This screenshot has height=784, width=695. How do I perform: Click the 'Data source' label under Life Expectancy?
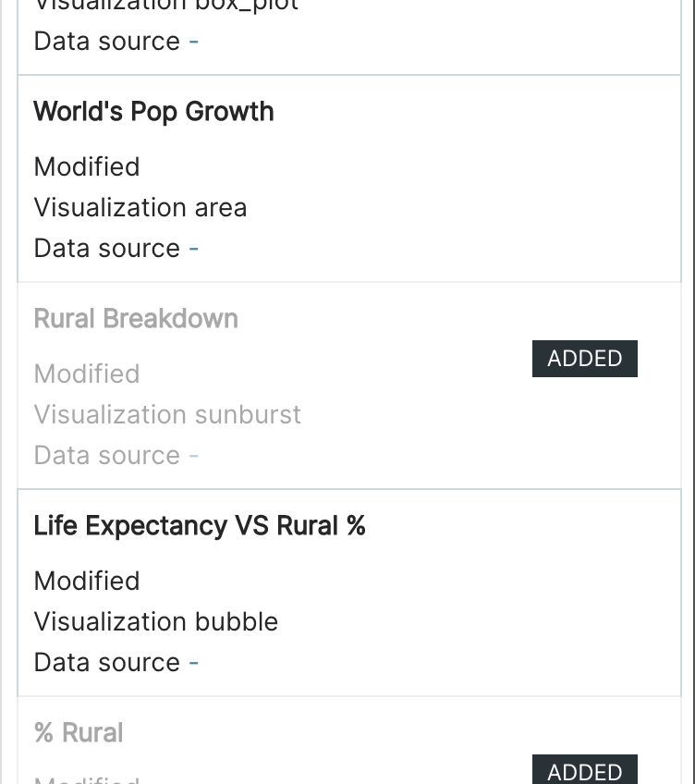107,663
